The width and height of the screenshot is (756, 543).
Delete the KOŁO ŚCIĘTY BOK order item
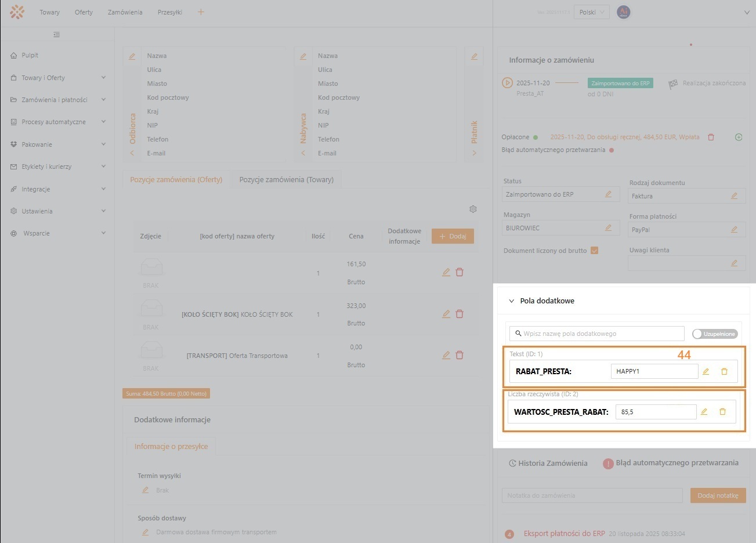click(460, 314)
